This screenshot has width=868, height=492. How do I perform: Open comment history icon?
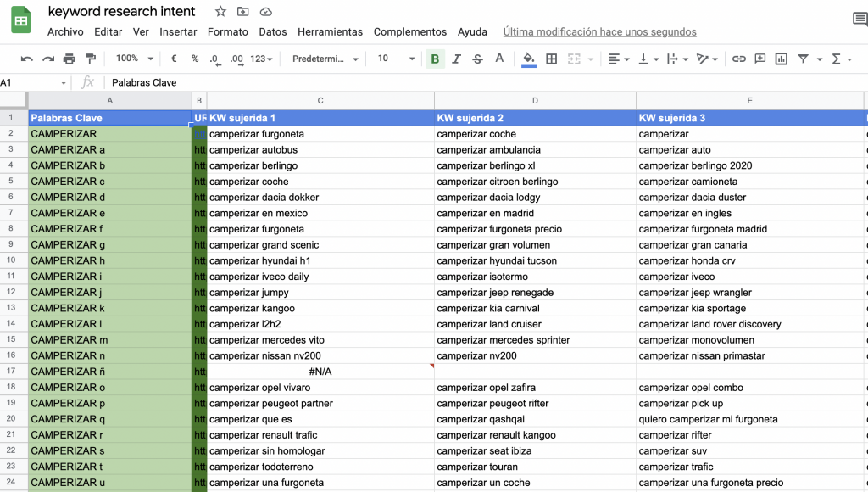point(860,20)
